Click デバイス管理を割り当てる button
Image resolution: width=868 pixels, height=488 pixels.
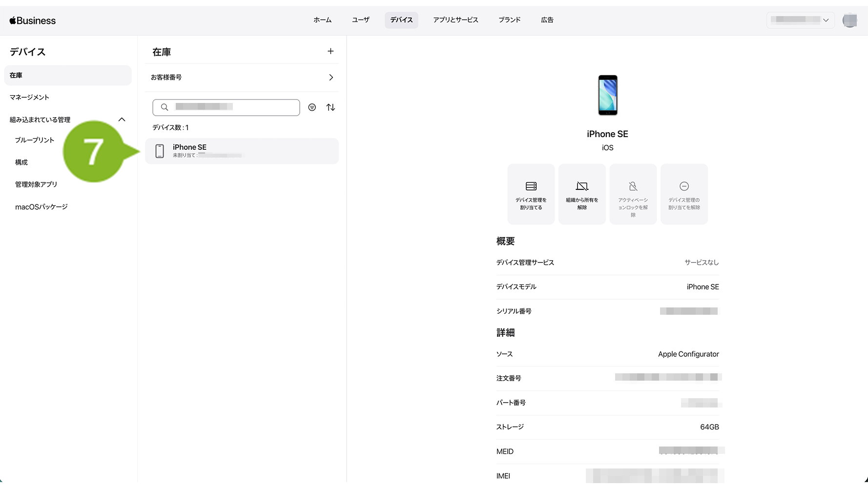coord(531,194)
